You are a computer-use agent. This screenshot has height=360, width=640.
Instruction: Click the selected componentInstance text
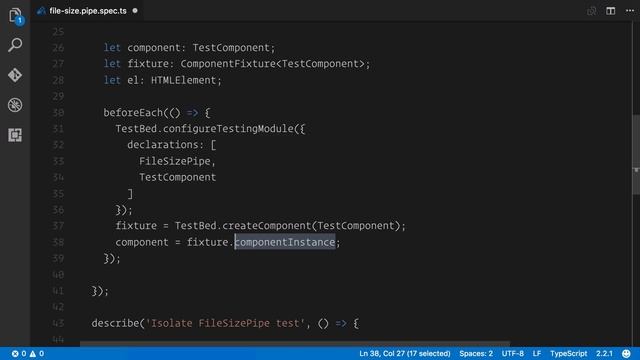click(x=285, y=242)
